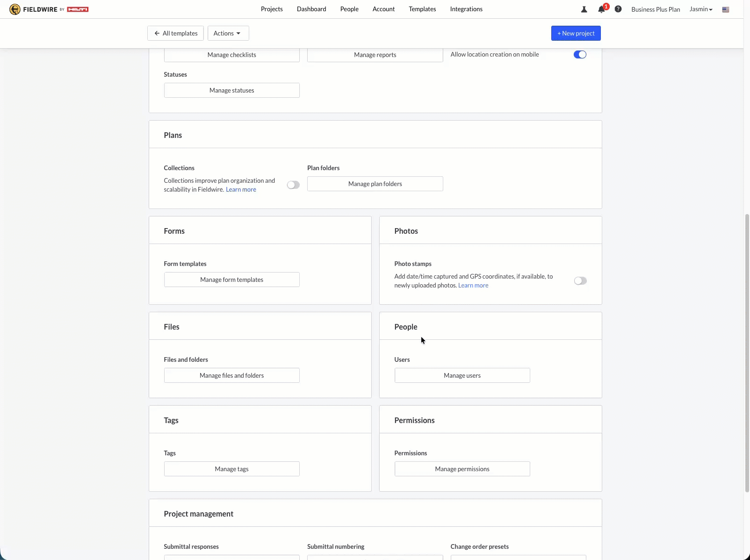750x560 pixels.
Task: Click the Fieldwire logo icon
Action: [15, 9]
